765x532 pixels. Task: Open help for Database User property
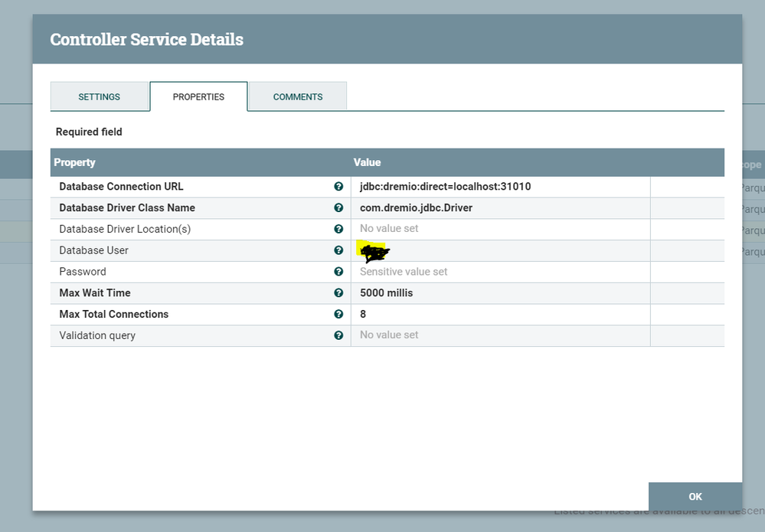338,250
